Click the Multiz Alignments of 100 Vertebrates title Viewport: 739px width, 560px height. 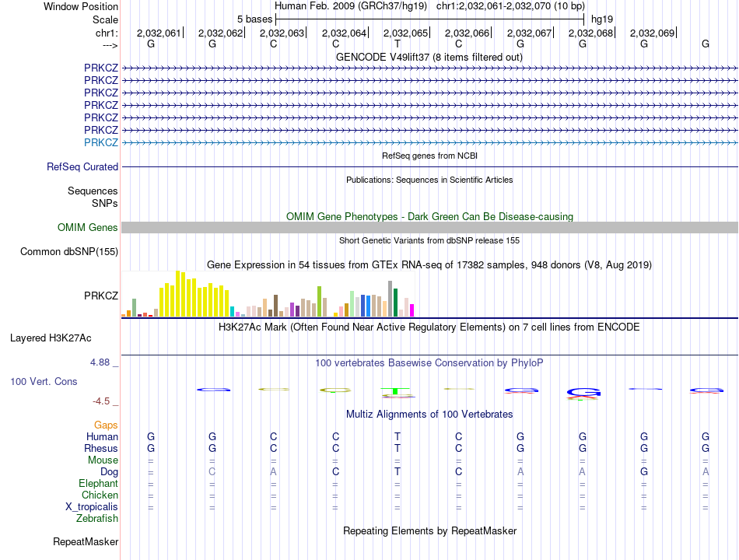click(429, 415)
